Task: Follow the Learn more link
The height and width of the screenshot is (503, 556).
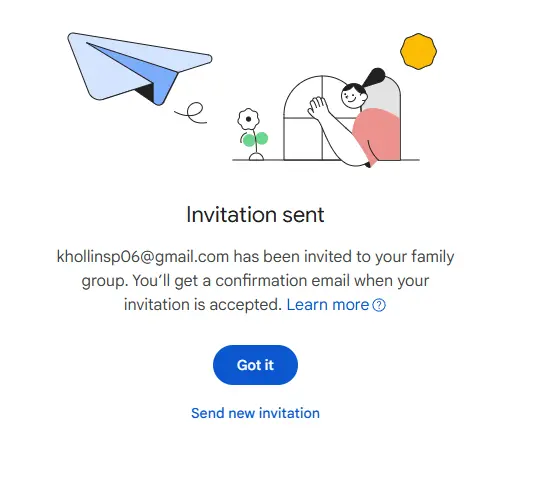Action: point(328,305)
